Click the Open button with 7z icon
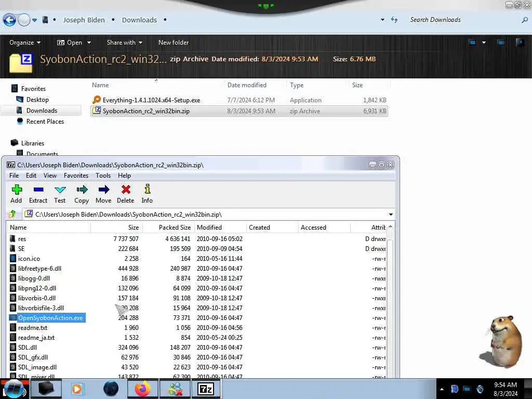The height and width of the screenshot is (399, 532). click(70, 43)
